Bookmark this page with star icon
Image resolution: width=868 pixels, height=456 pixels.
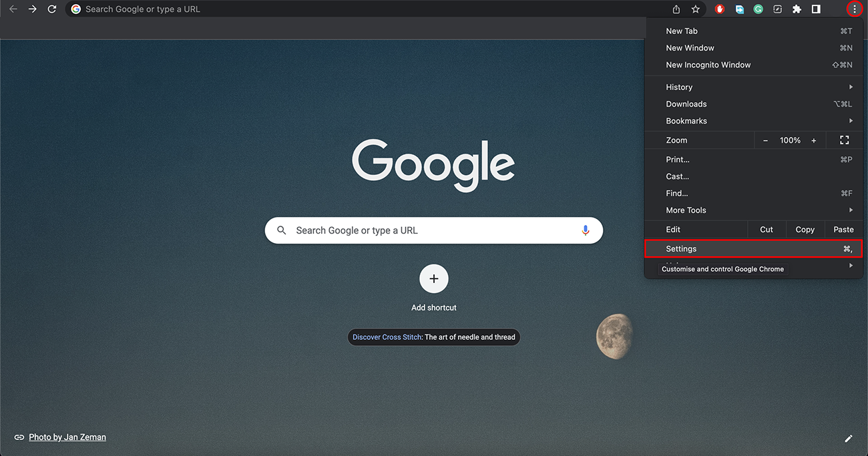coord(695,9)
